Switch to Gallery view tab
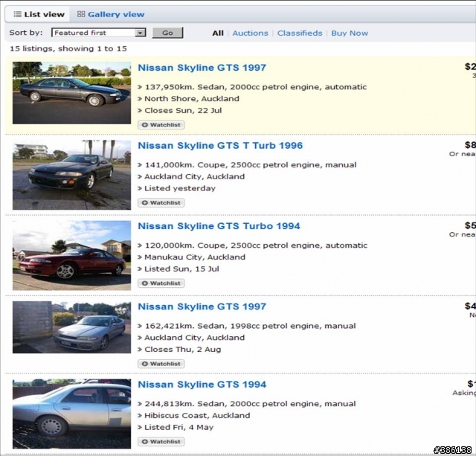The image size is (476, 456). click(x=111, y=14)
